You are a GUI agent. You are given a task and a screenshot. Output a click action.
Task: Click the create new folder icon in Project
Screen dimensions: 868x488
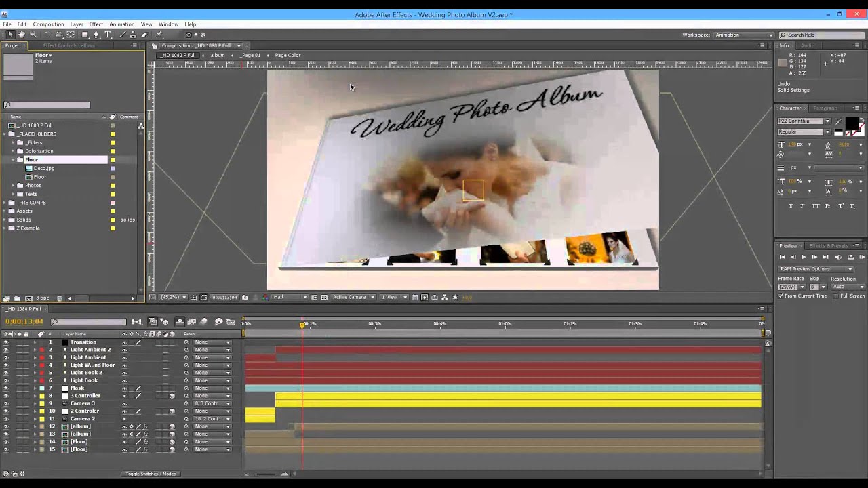point(18,298)
